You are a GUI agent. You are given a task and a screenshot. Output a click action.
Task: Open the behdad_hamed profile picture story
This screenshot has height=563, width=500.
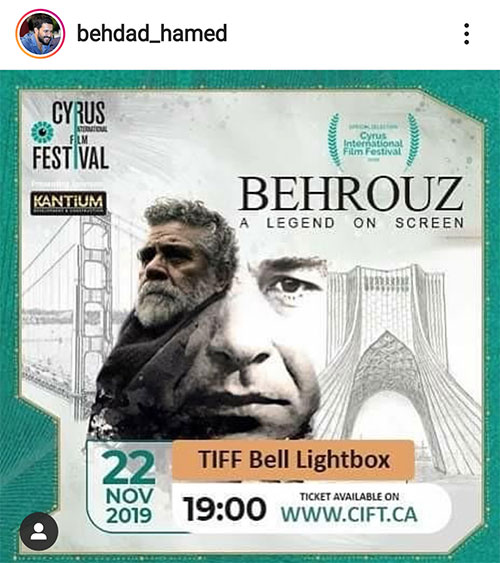pyautogui.click(x=40, y=34)
